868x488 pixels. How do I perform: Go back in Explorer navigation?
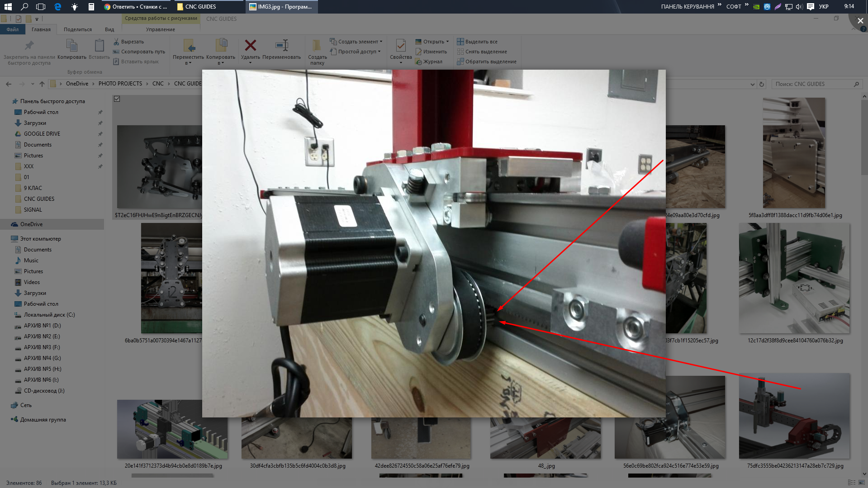tap(9, 84)
